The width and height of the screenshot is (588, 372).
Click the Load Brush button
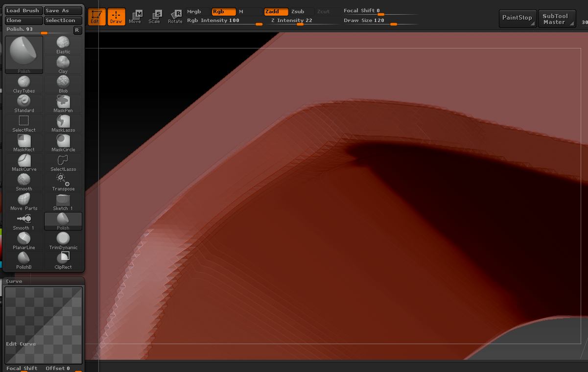pyautogui.click(x=24, y=11)
